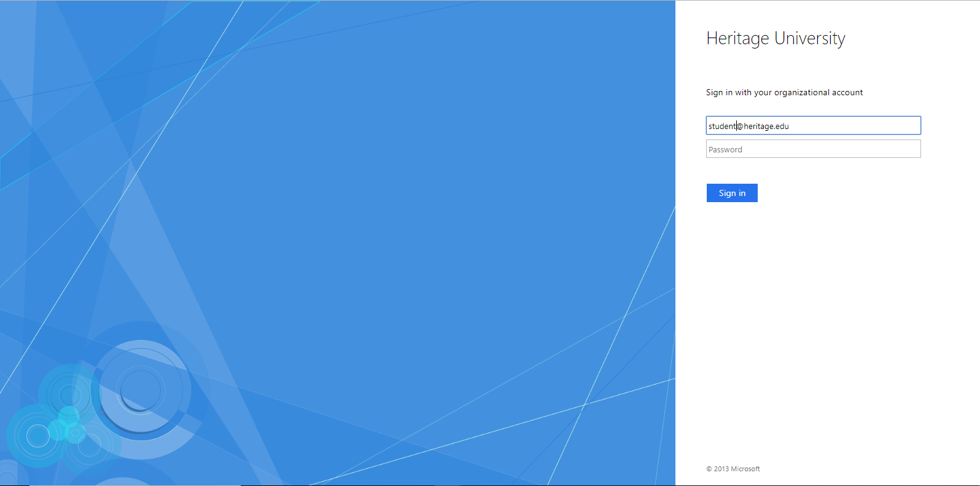The image size is (980, 486).
Task: Click the username field containing student@heritage.edu
Action: tap(813, 125)
